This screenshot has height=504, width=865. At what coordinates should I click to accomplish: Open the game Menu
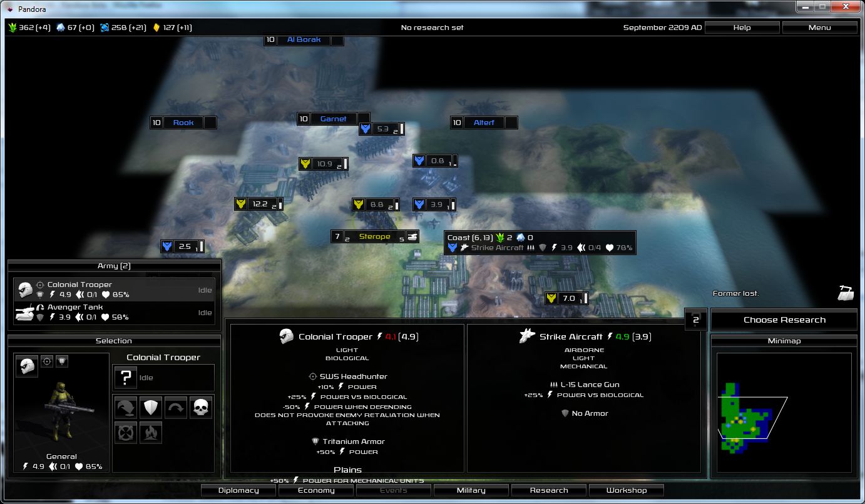pyautogui.click(x=820, y=28)
